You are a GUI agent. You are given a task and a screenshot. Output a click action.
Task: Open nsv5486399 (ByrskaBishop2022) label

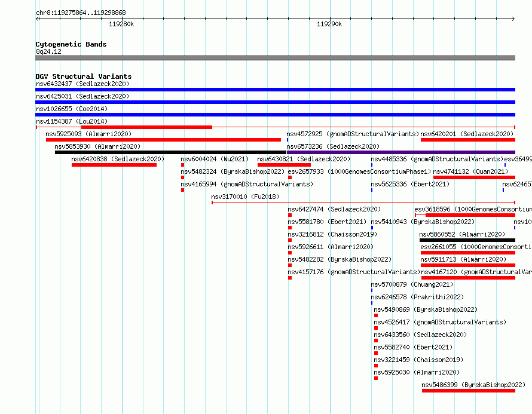point(473,385)
